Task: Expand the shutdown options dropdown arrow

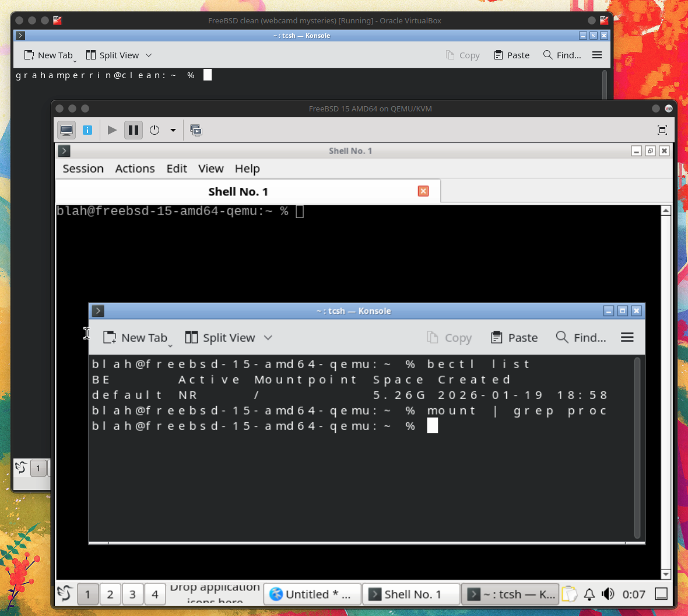Action: [173, 130]
